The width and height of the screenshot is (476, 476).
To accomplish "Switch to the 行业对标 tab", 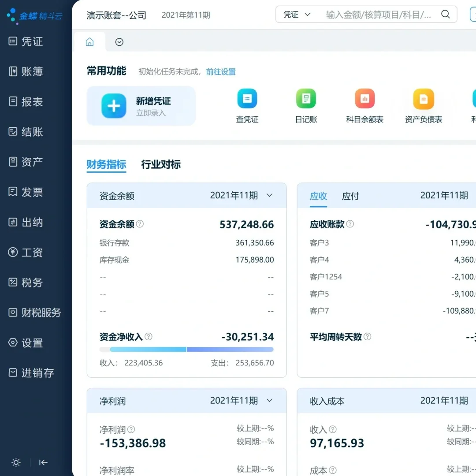I will click(x=160, y=164).
